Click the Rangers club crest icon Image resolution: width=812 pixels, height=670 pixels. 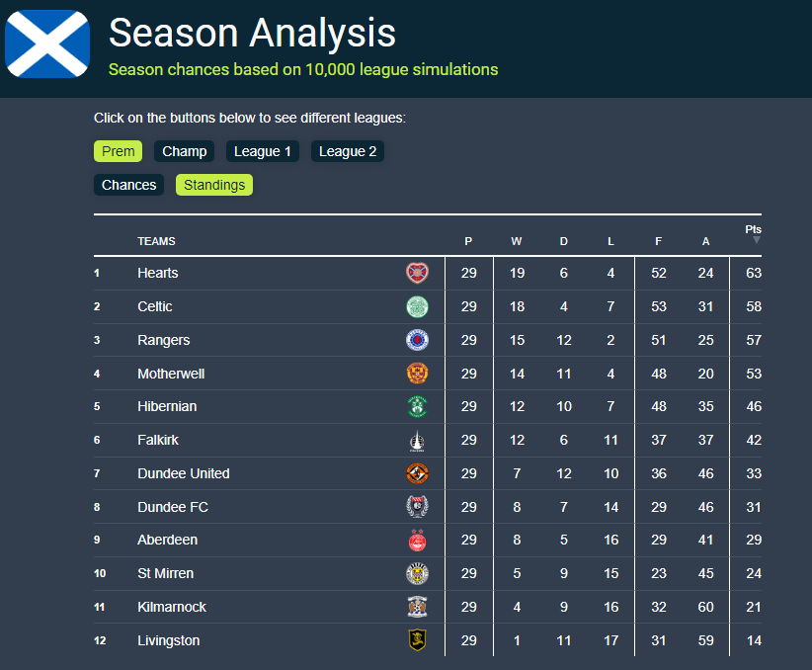(x=417, y=340)
